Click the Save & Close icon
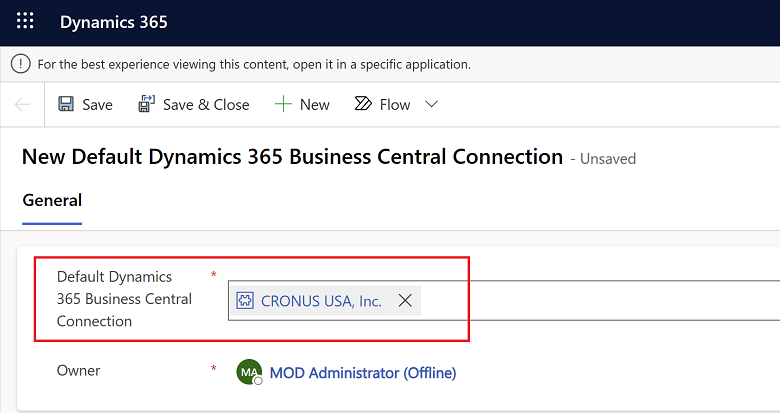The width and height of the screenshot is (780, 413). click(x=147, y=104)
